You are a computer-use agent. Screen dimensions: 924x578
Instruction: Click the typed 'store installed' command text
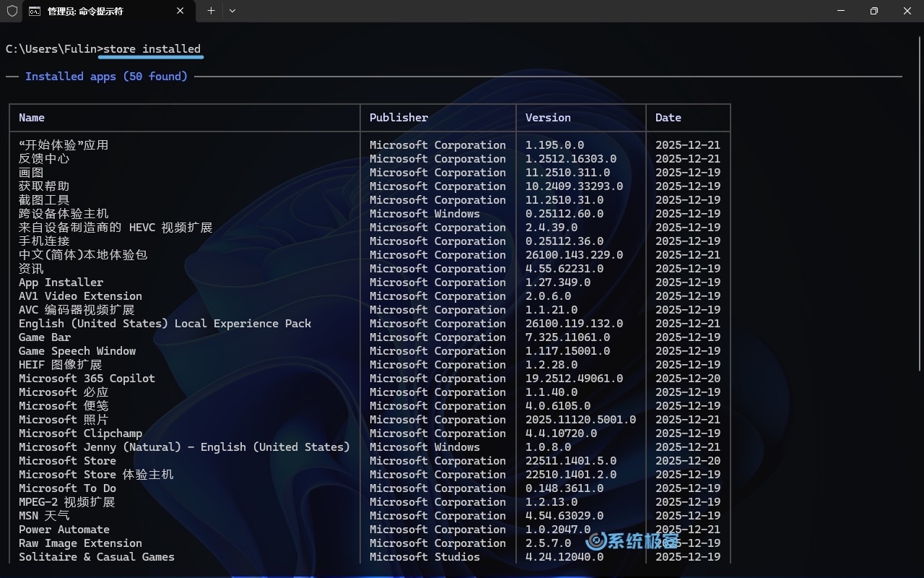[x=152, y=49]
